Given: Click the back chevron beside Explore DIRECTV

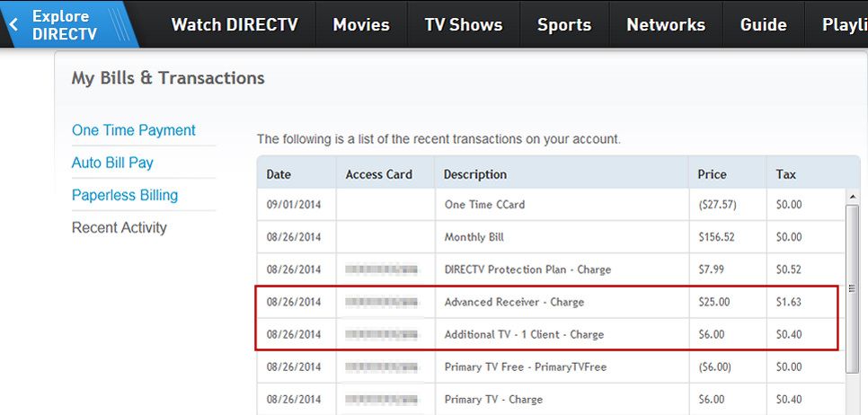Looking at the screenshot, I should tap(13, 24).
